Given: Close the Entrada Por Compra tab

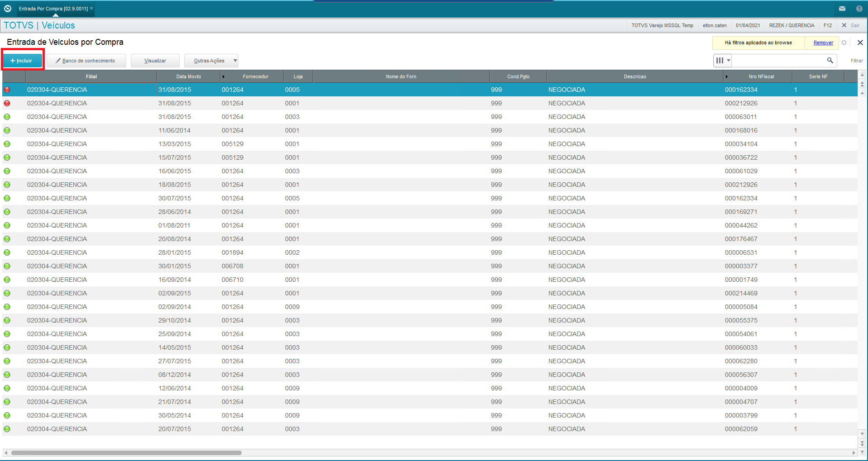Looking at the screenshot, I should (91, 8).
